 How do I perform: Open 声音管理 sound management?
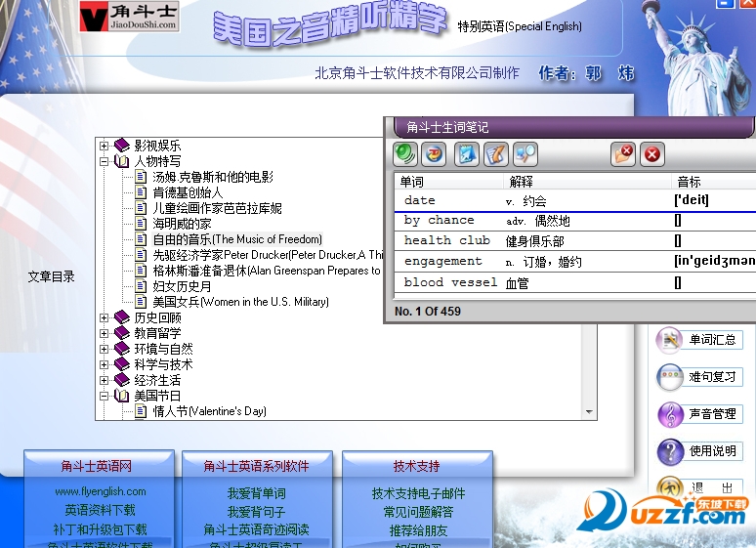tap(699, 414)
